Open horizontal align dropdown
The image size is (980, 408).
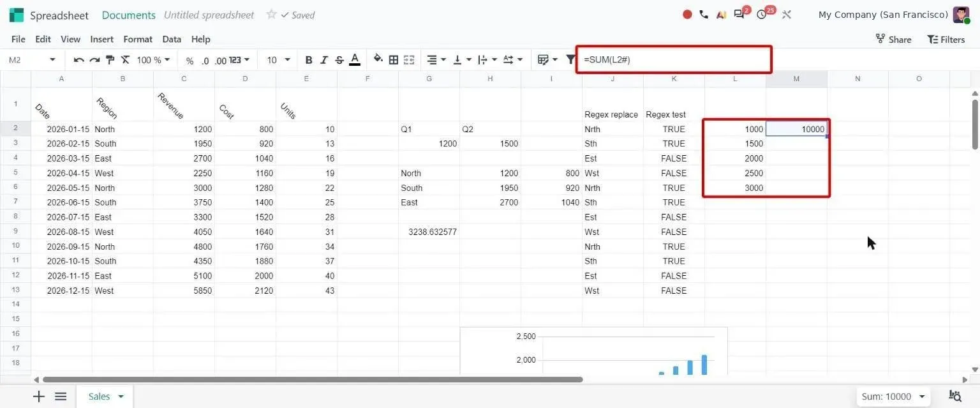[x=436, y=60]
